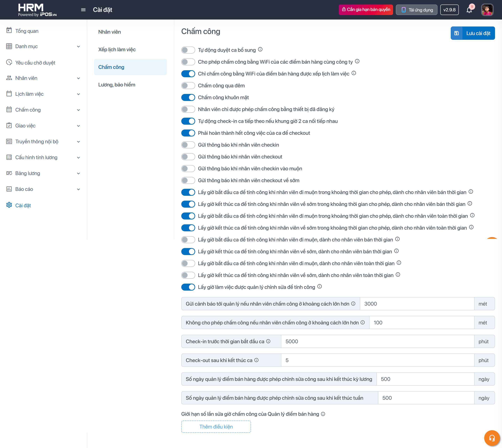Viewport: 502px width, 448px height.
Task: Open the Xếp lịch làm việc tab
Action: (117, 50)
